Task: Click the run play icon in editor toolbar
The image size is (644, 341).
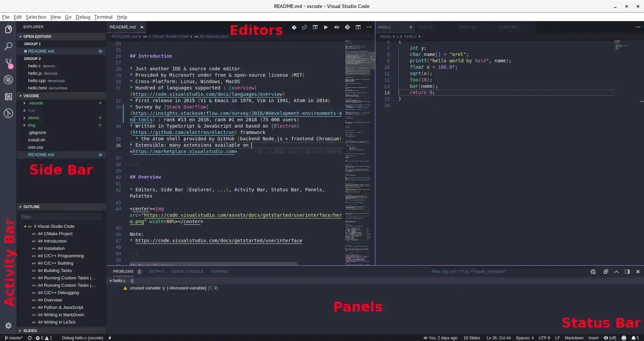Action: (326, 27)
